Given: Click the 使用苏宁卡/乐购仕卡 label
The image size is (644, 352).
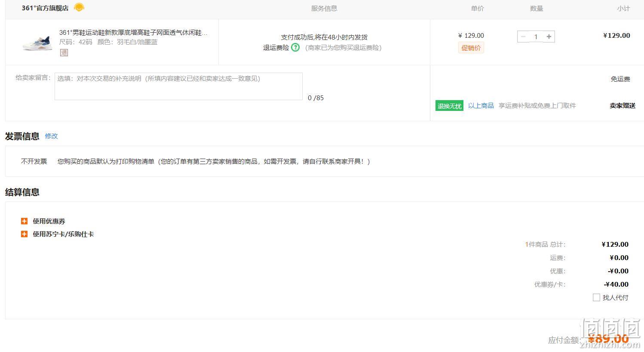Looking at the screenshot, I should pyautogui.click(x=63, y=234).
